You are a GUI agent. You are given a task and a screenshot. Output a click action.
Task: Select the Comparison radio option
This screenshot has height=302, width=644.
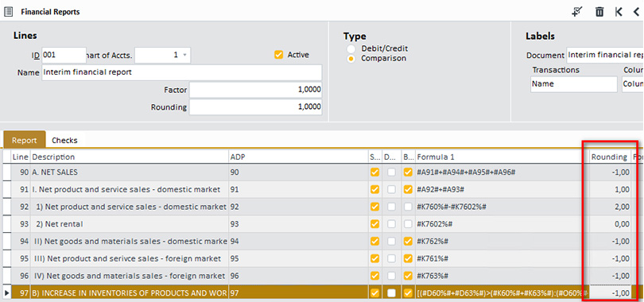point(351,59)
